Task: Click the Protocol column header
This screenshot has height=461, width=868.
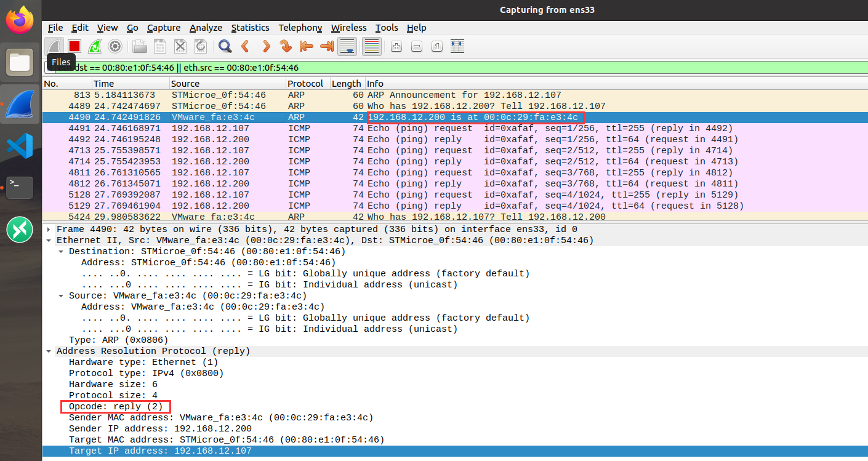Action: tap(307, 84)
